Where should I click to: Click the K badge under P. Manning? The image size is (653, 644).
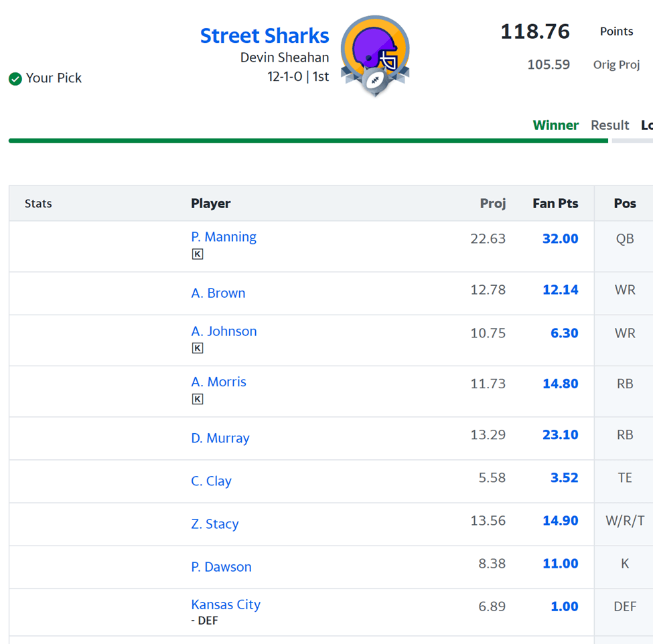coord(197,254)
